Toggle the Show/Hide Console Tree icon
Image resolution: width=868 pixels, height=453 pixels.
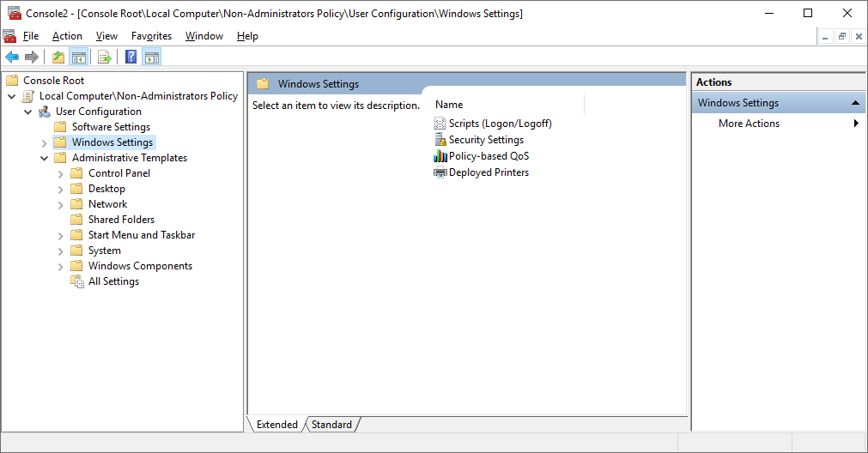[79, 57]
